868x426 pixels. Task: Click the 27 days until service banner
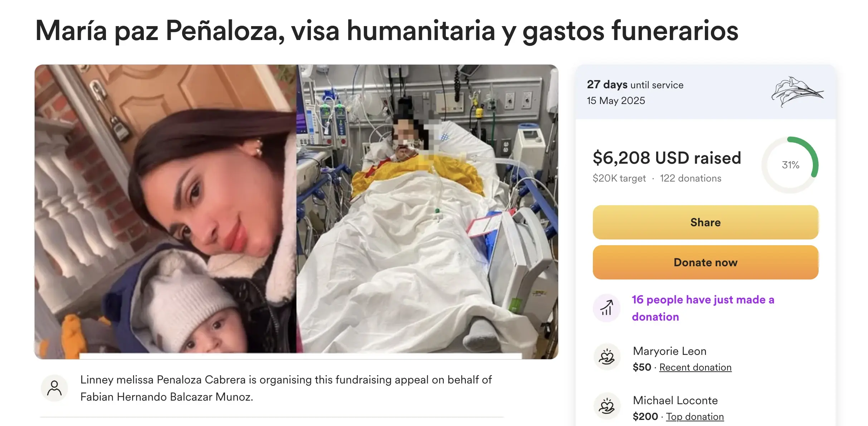coord(706,92)
